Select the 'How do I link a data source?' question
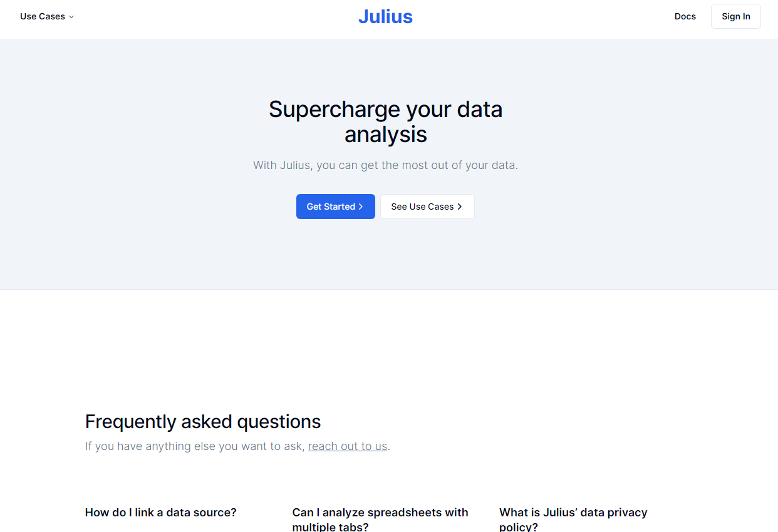 [161, 513]
